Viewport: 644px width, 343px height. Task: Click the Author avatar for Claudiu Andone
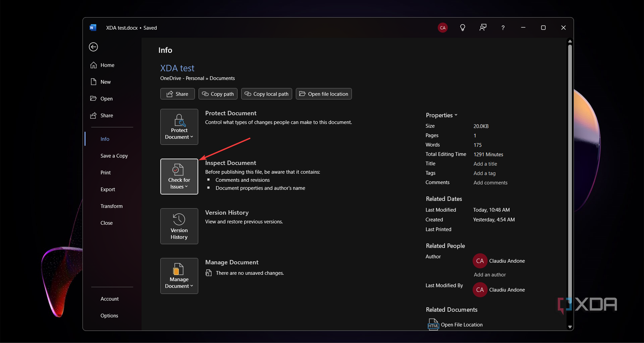[480, 261]
